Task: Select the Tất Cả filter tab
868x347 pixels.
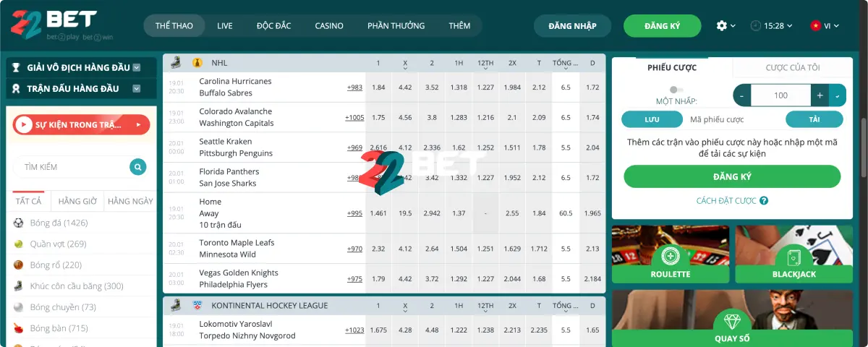Action: [x=28, y=201]
